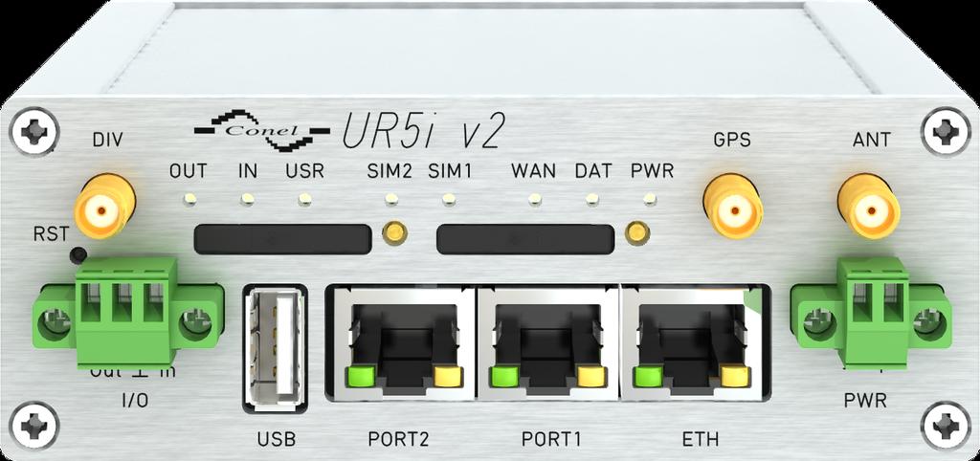Click the USR indicator LED
Image resolution: width=980 pixels, height=461 pixels.
click(305, 200)
